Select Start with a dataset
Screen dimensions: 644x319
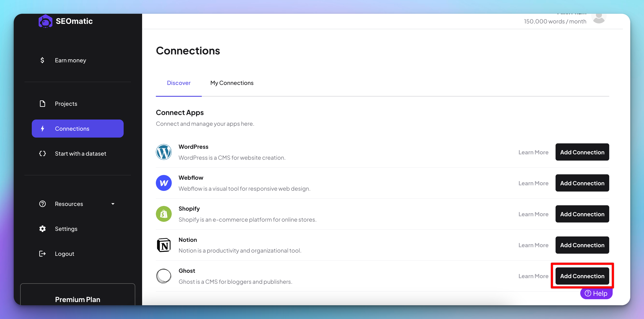tap(78, 153)
